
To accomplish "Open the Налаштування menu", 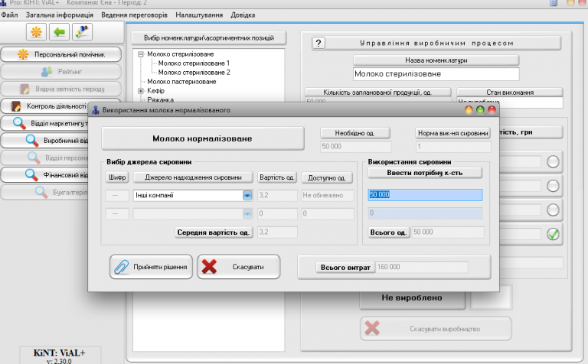I will click(x=199, y=15).
